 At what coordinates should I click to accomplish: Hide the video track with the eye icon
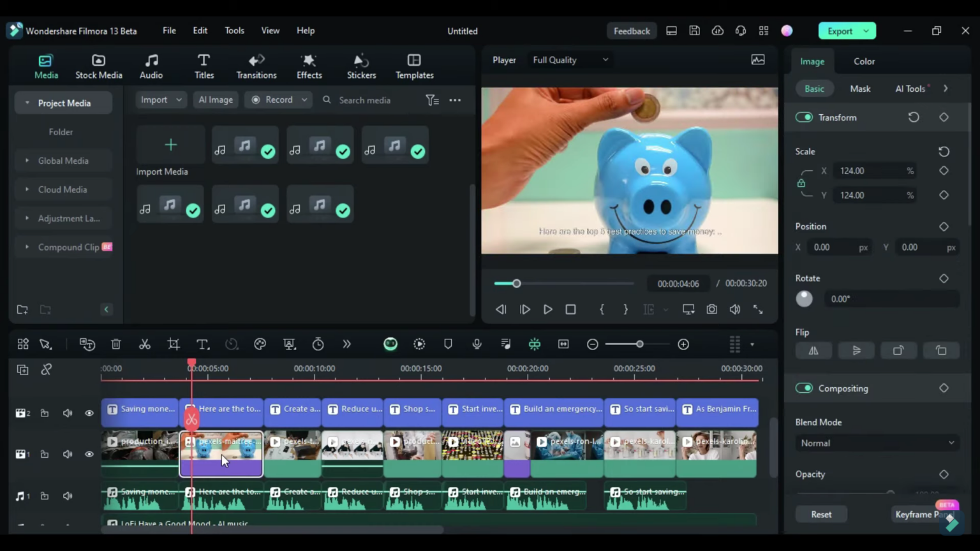[89, 454]
